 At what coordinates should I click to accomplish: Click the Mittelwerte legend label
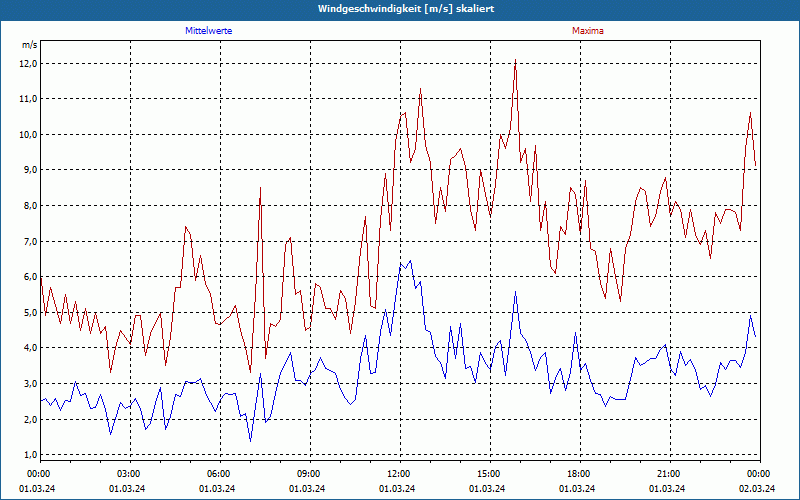tap(209, 31)
